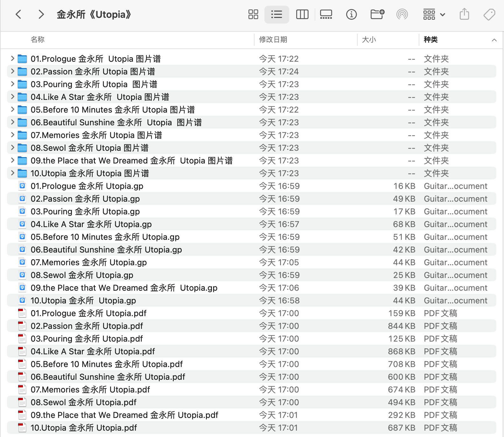Expand the 03.Pouring 图片谱 folder
The height and width of the screenshot is (437, 504).
tap(12, 84)
